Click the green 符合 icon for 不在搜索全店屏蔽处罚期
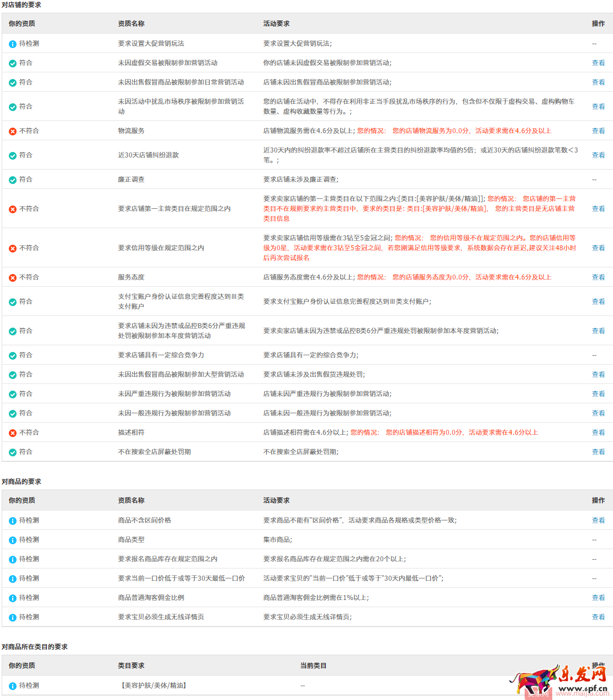 (12, 451)
